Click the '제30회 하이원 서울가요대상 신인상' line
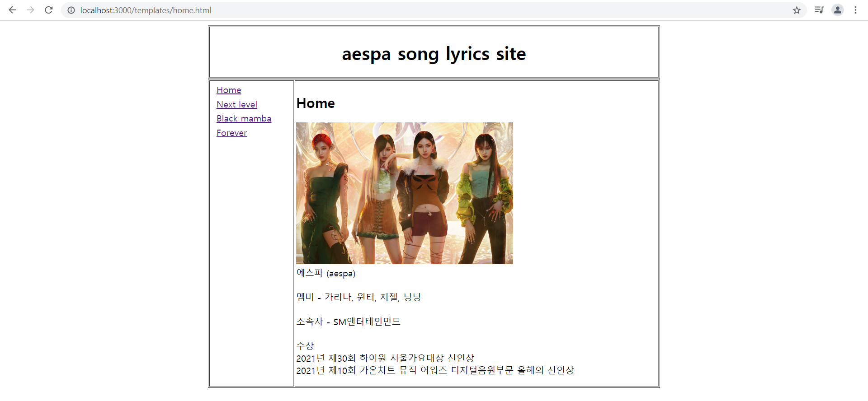The width and height of the screenshot is (868, 401). [385, 358]
